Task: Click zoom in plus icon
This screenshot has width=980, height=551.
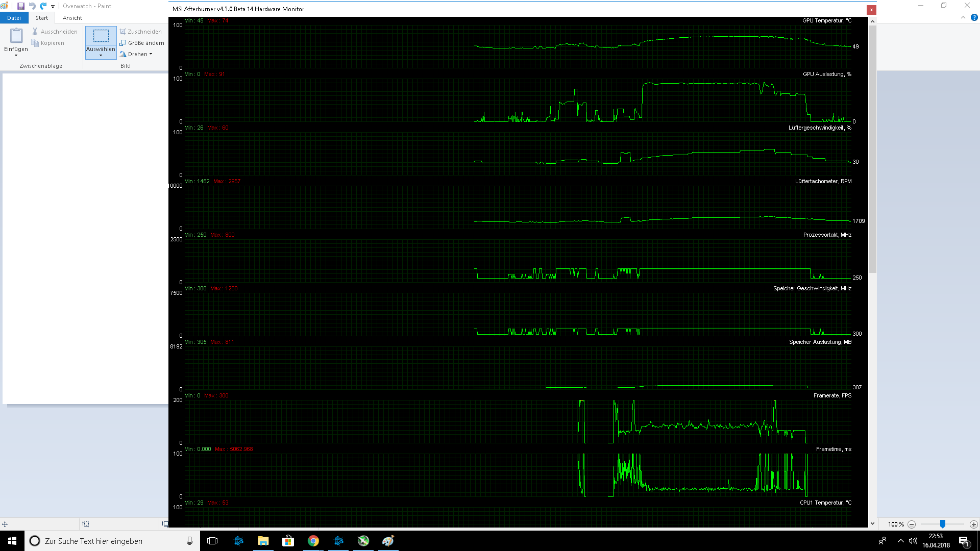Action: click(x=973, y=524)
